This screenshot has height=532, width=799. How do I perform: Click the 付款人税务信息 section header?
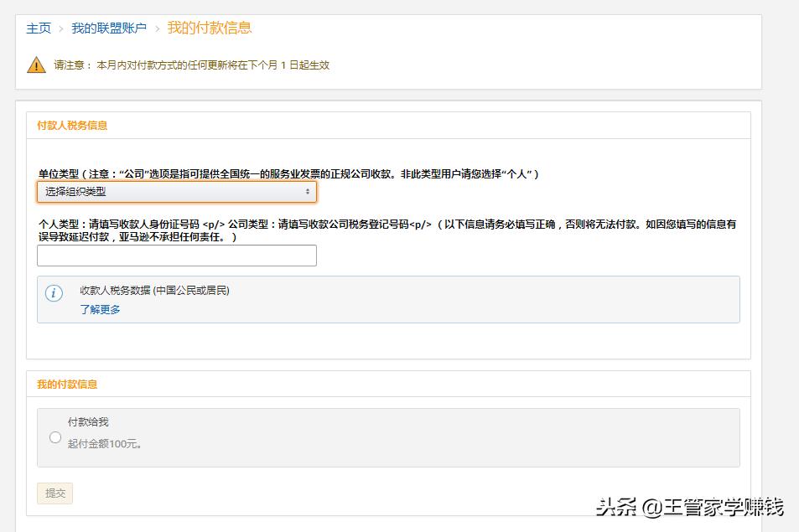pyautogui.click(x=74, y=124)
